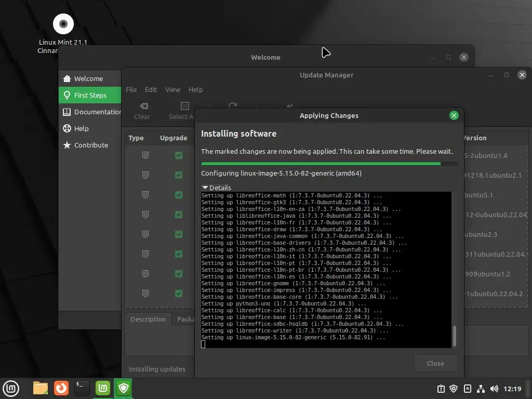
Task: Open the Edit menu in Update Manager
Action: tap(151, 89)
